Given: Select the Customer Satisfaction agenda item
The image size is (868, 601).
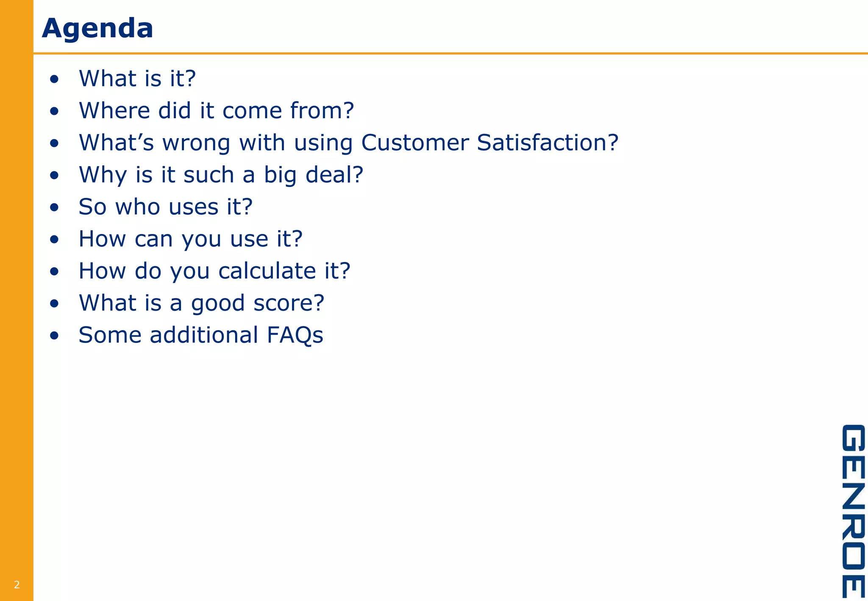Looking at the screenshot, I should click(348, 143).
